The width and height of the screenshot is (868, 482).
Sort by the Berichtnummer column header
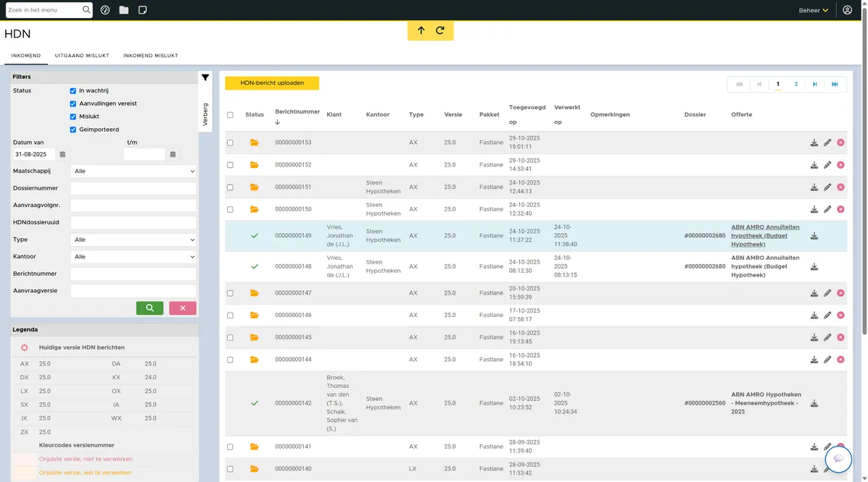(x=297, y=111)
